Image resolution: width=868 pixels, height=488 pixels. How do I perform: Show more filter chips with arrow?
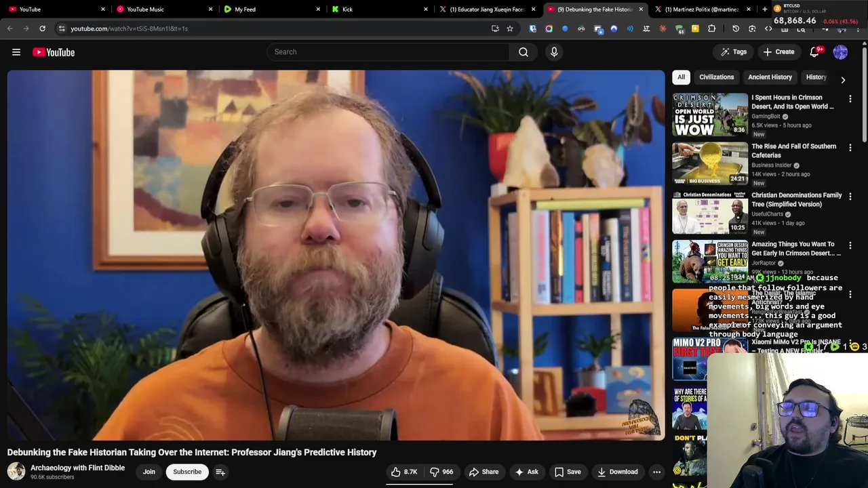point(843,79)
